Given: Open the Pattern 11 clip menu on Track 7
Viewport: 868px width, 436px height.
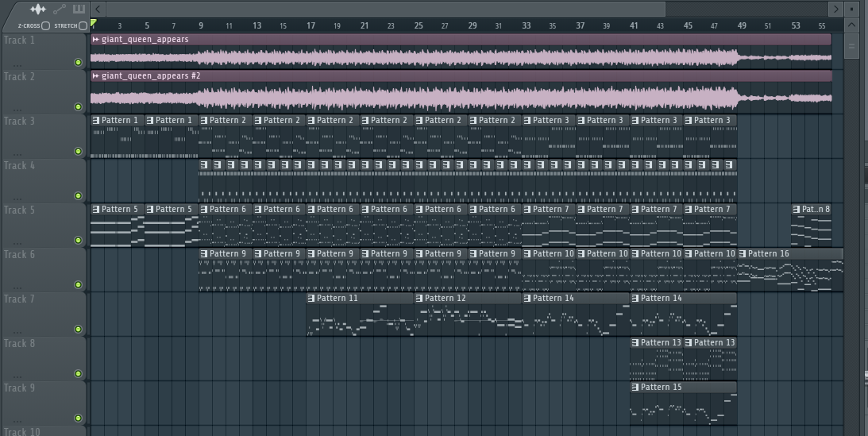Looking at the screenshot, I should click(x=311, y=298).
